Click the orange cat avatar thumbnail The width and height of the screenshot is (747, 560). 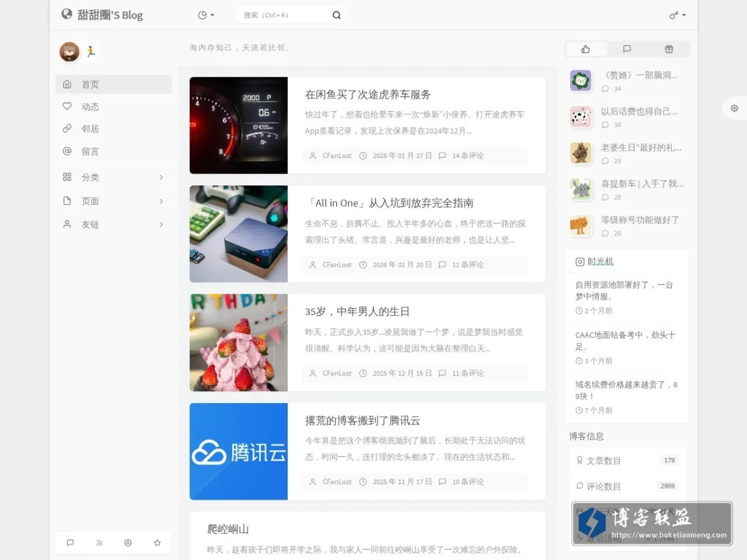click(581, 225)
